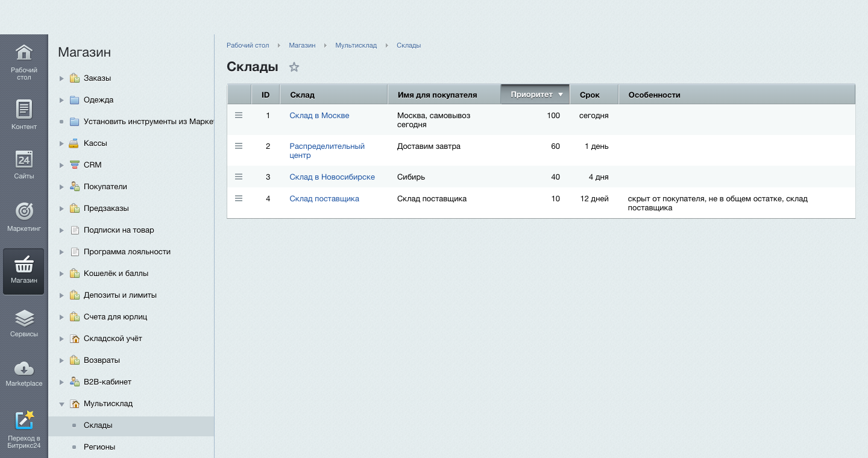Select Склады in the sidebar menu
Screen dimensions: 868x458
tap(131, 425)
